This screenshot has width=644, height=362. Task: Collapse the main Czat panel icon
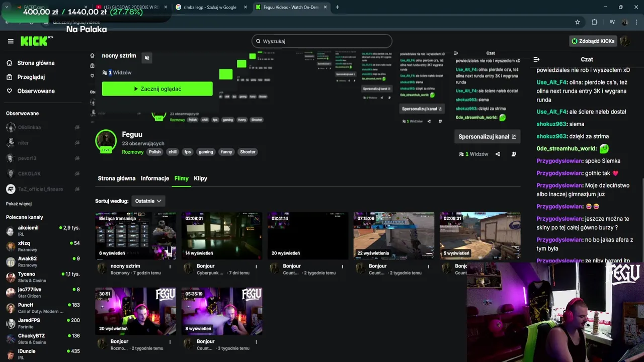click(536, 59)
